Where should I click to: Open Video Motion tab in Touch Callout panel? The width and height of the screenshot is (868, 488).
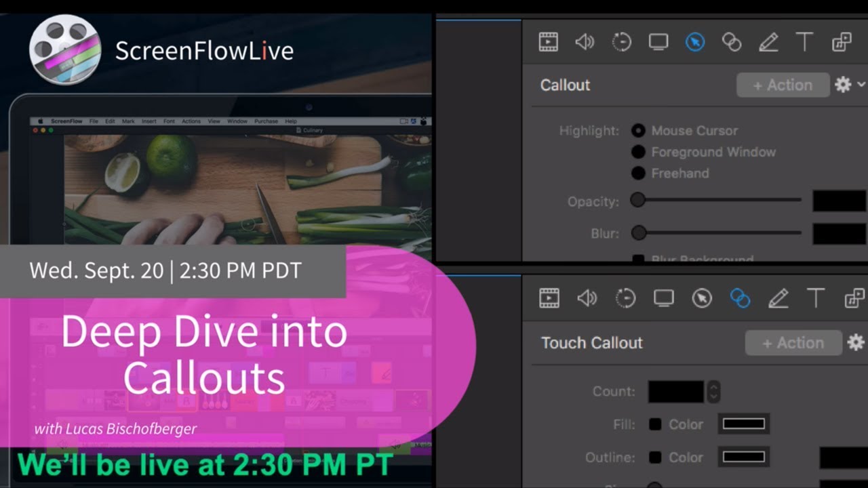(x=625, y=298)
